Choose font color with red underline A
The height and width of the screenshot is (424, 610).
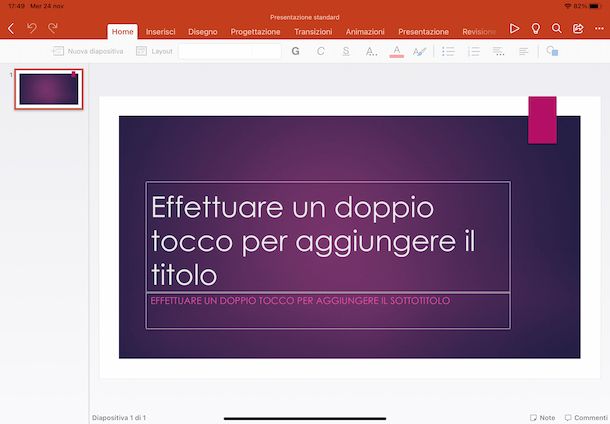[396, 51]
